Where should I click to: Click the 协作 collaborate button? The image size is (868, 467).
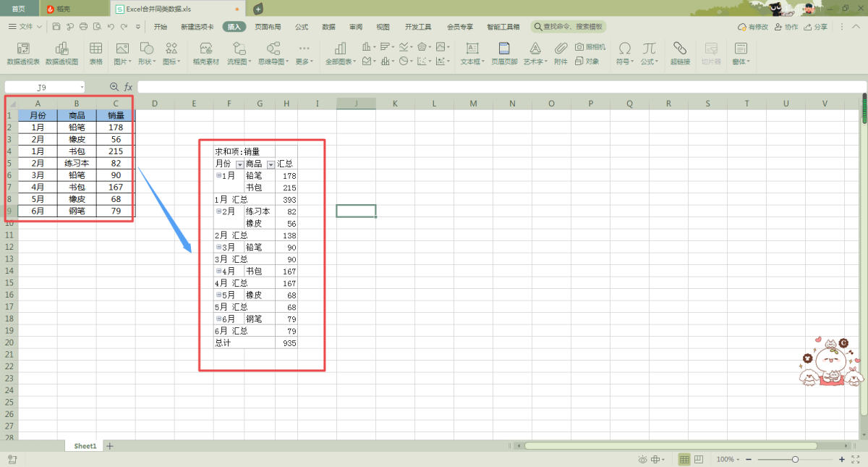[786, 27]
